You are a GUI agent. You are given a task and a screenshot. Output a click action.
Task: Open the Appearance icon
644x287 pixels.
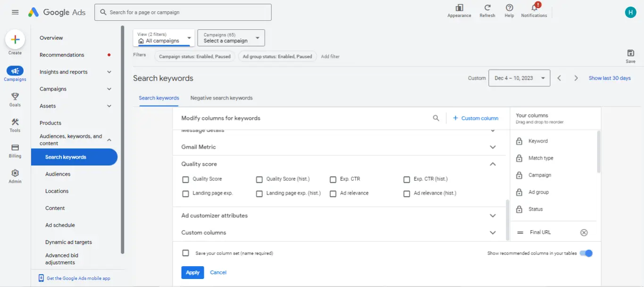pyautogui.click(x=459, y=8)
